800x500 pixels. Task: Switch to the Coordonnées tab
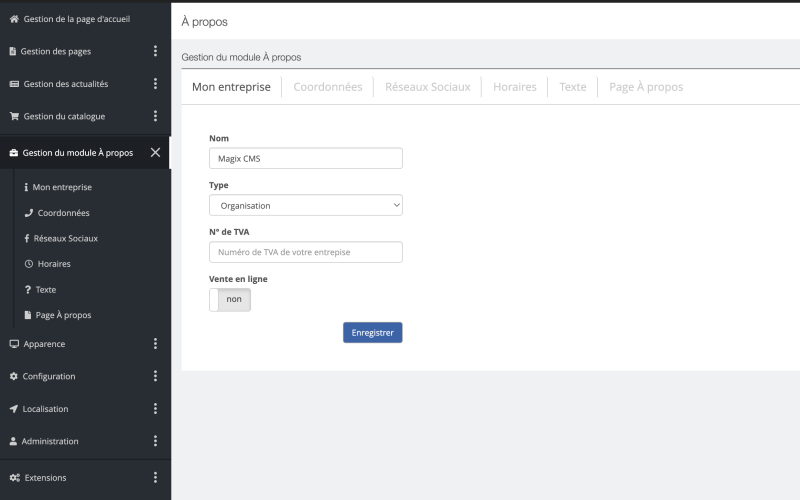point(328,87)
